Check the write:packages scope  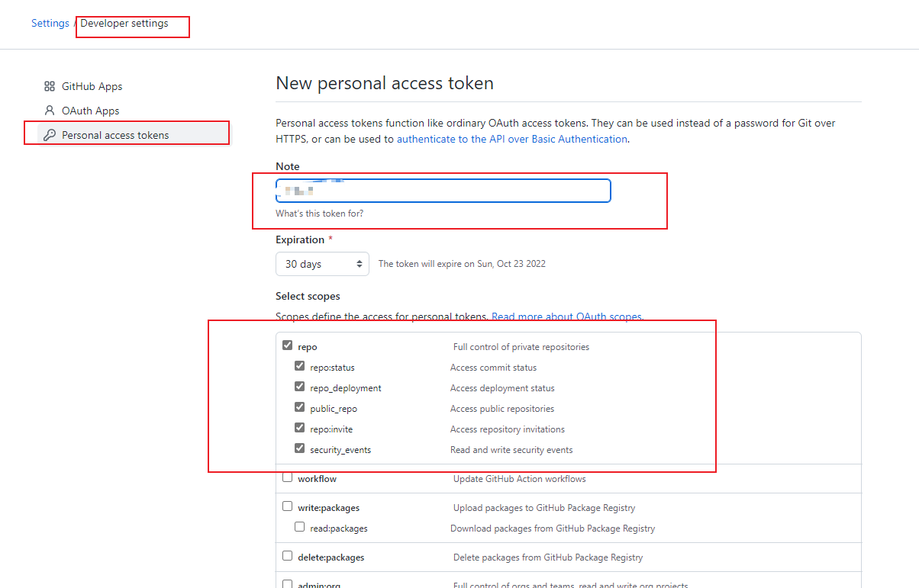click(288, 506)
